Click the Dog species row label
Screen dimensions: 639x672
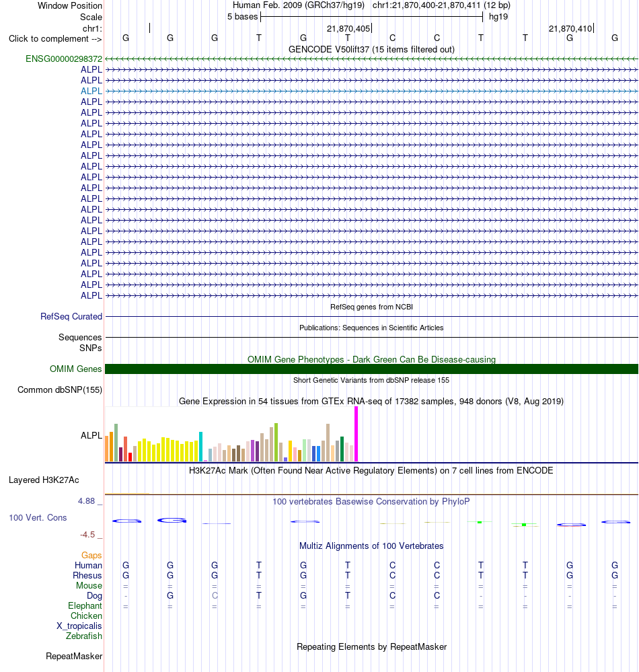[94, 595]
